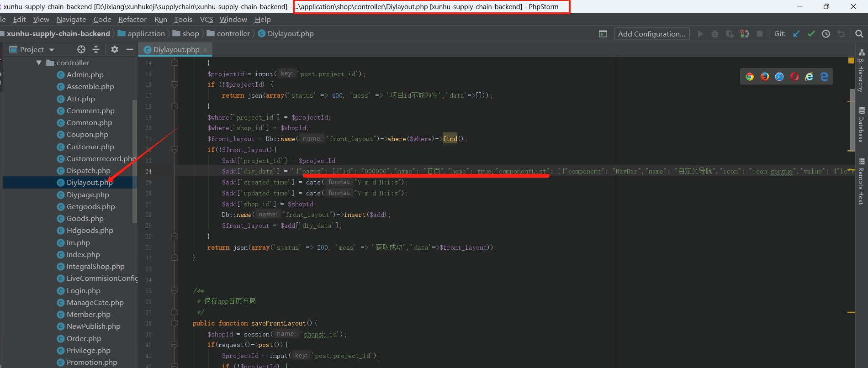The width and height of the screenshot is (868, 368).
Task: Open in Chrome browser icon
Action: tap(750, 77)
